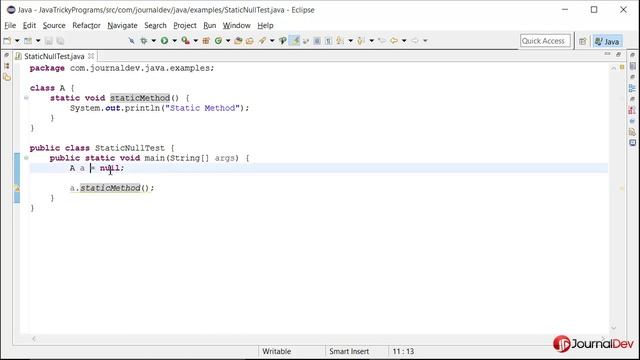Viewport: 640px width, 360px height.
Task: Click the yellow warning mark in overview ruler
Action: pos(622,188)
